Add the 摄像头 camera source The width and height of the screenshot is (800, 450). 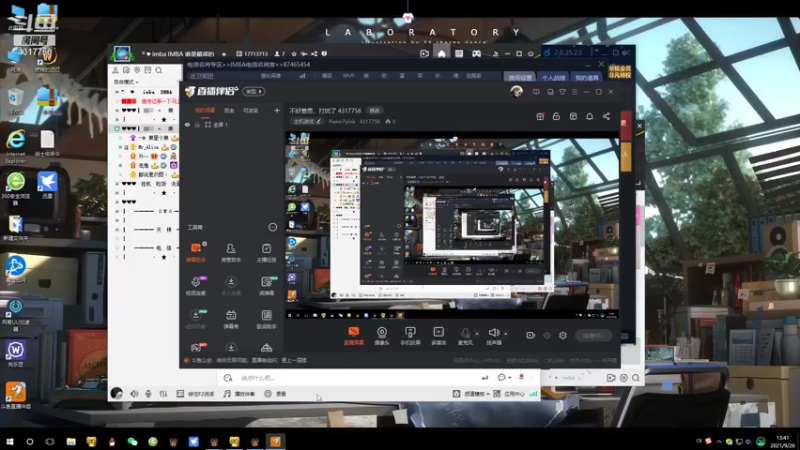[x=382, y=336]
